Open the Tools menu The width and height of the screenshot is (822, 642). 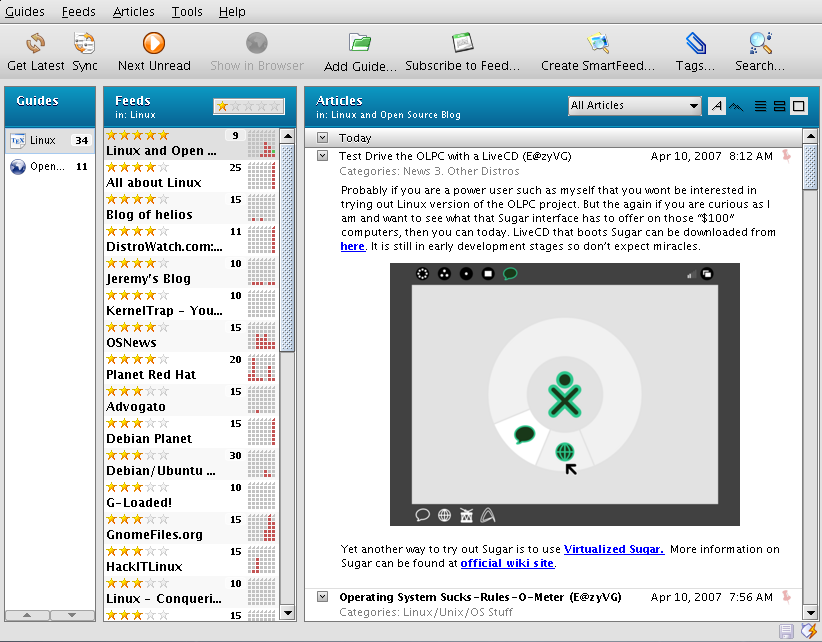point(187,12)
